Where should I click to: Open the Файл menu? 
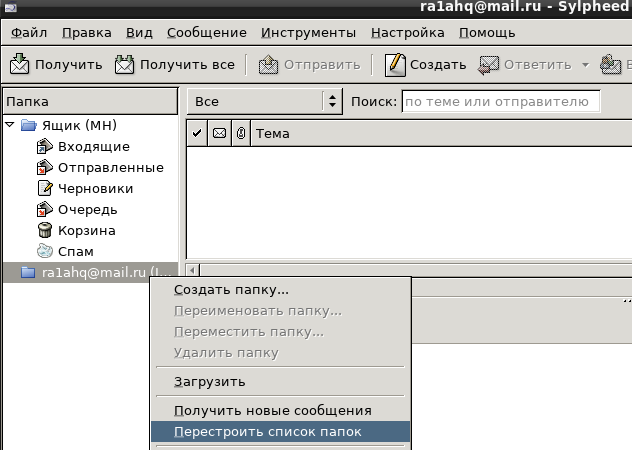[x=29, y=33]
